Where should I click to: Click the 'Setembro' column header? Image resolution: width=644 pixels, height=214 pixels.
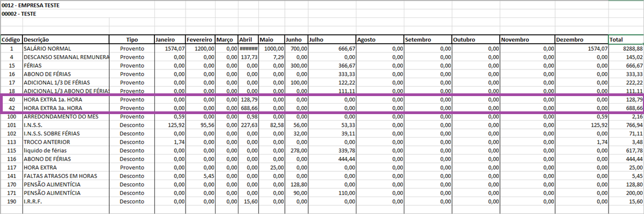[428, 40]
